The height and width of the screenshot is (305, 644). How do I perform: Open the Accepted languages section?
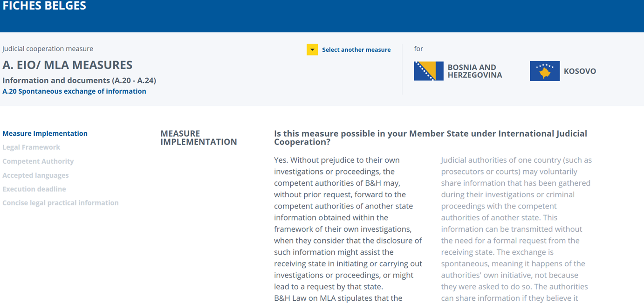pyautogui.click(x=35, y=175)
